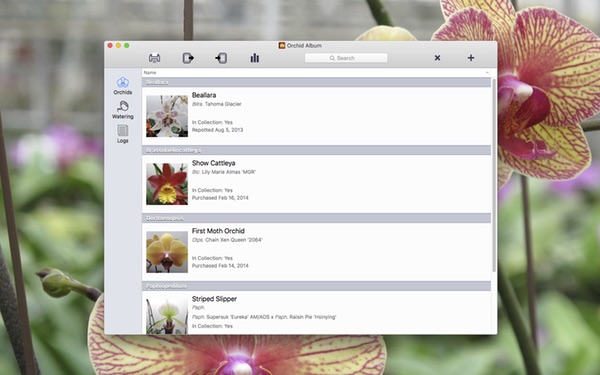Select the First Moth Orchid title

pyautogui.click(x=218, y=231)
